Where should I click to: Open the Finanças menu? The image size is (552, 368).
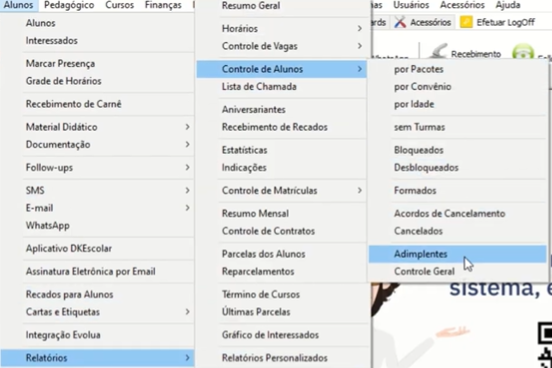tap(163, 5)
